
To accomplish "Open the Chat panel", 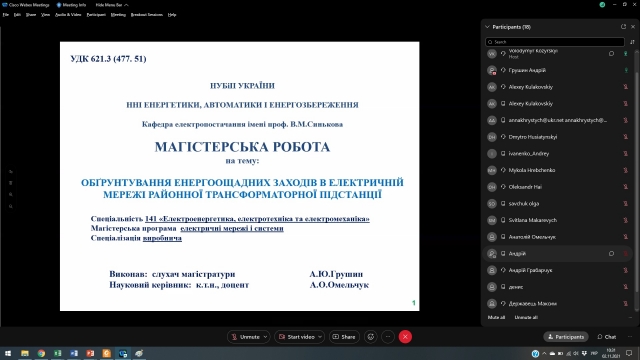I will [607, 337].
